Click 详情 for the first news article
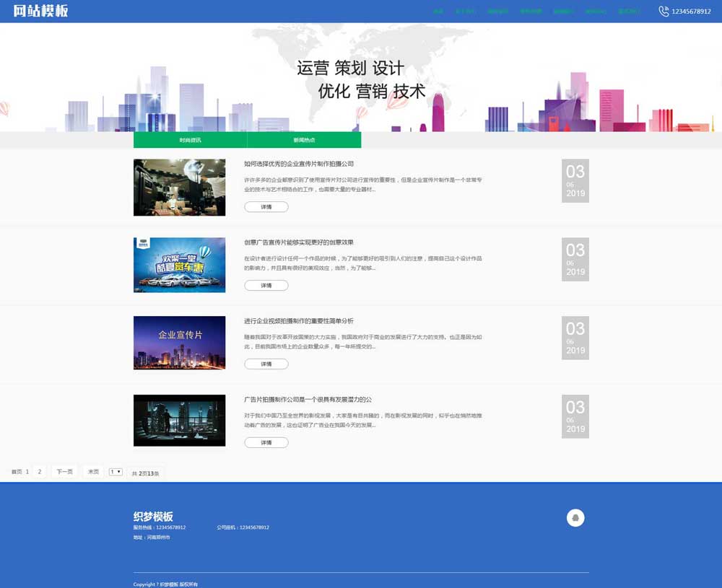This screenshot has height=588, width=722. click(x=266, y=207)
